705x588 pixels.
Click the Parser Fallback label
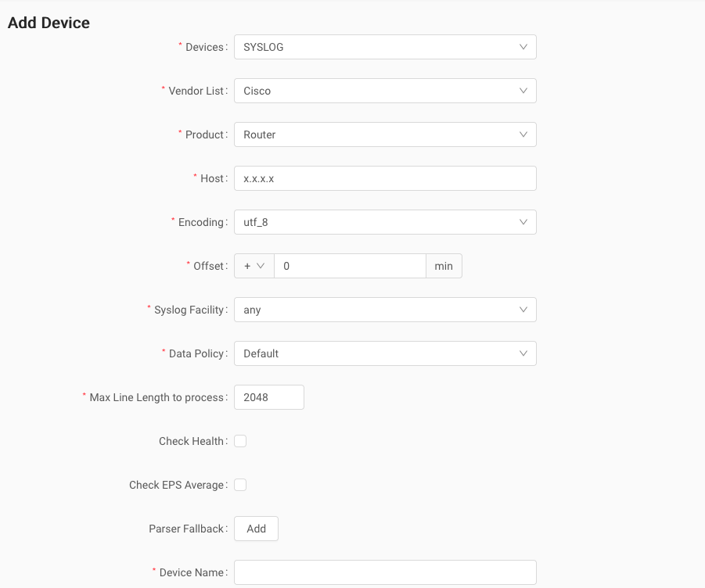tap(186, 529)
